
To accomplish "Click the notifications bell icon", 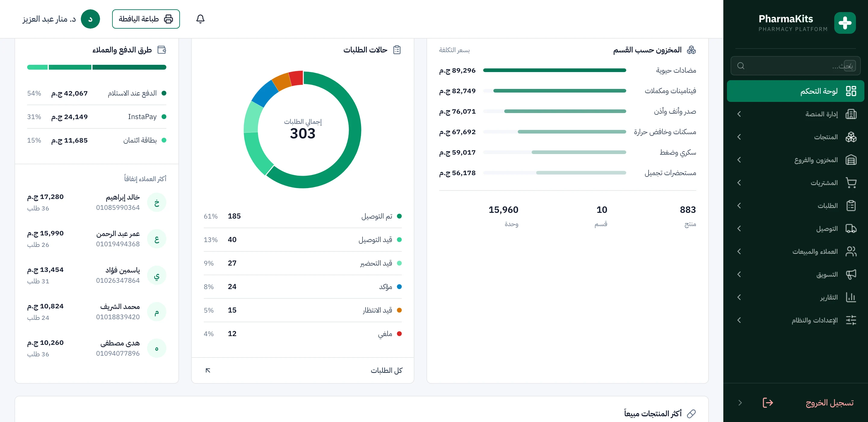I will point(200,19).
